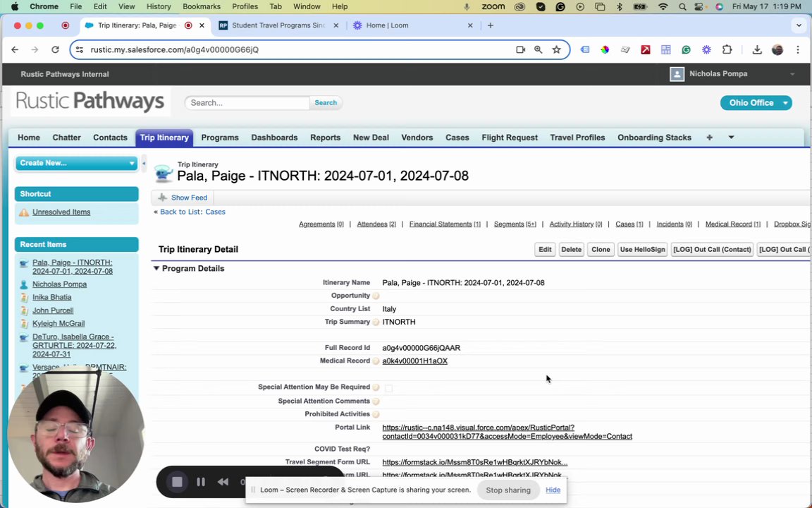The image size is (812, 508).
Task: Open the Programs tab
Action: click(x=220, y=138)
